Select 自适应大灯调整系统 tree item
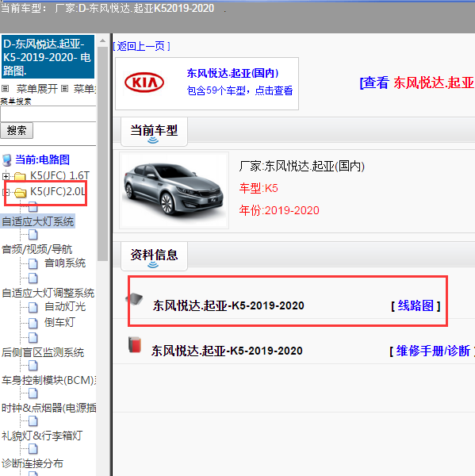The height and width of the screenshot is (476, 475). coord(48,293)
